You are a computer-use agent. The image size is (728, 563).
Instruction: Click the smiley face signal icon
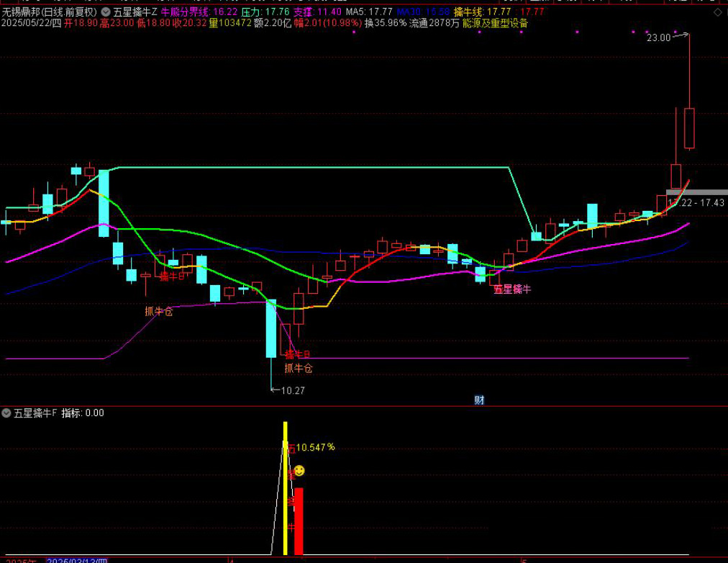299,471
